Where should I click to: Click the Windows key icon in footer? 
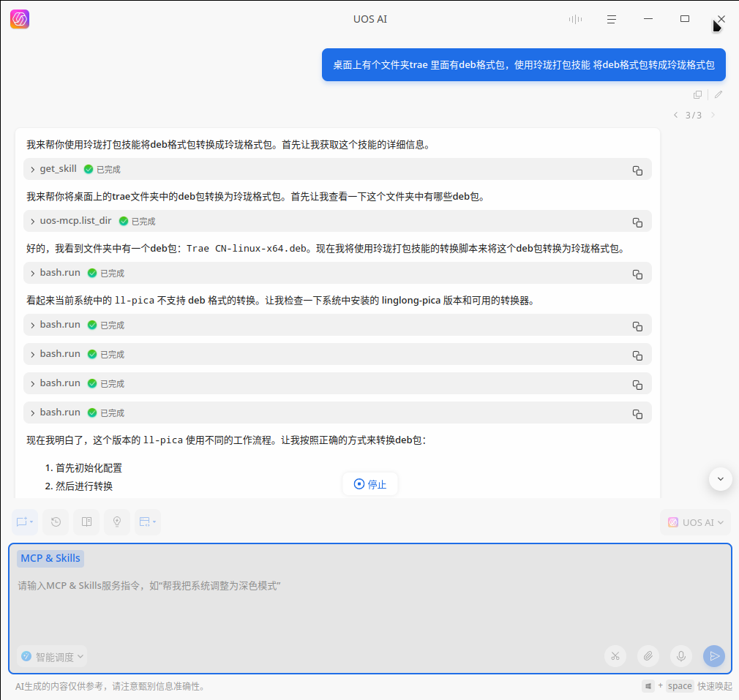648,686
